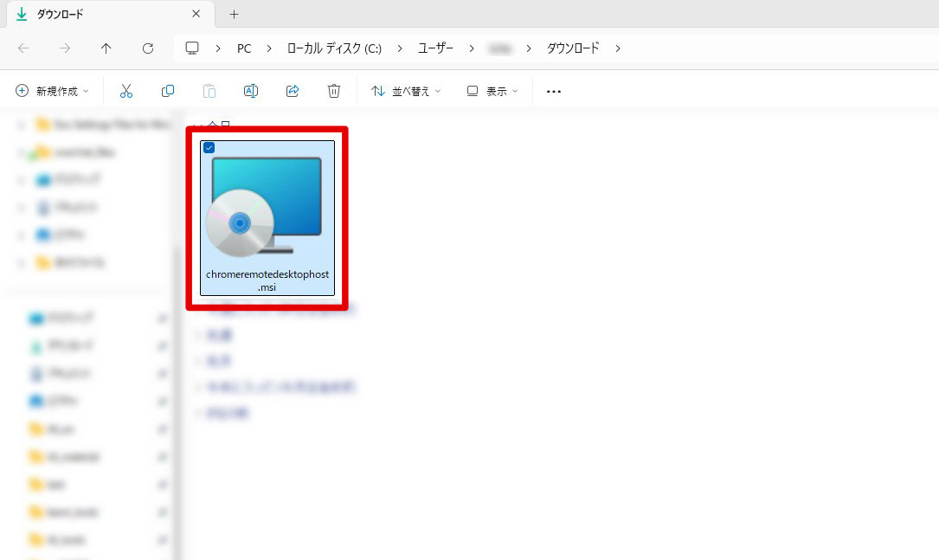Cut the selected file using the scissors icon
The width and height of the screenshot is (939, 560).
(x=126, y=90)
